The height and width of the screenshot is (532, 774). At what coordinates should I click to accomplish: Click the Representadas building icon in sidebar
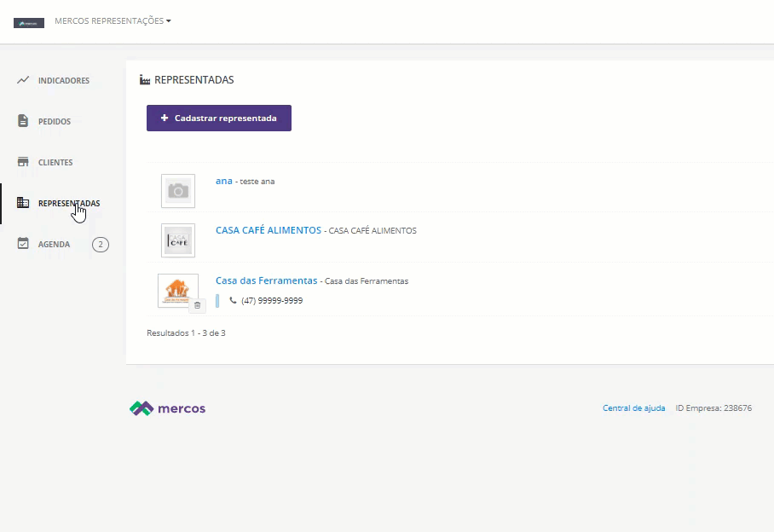click(23, 203)
